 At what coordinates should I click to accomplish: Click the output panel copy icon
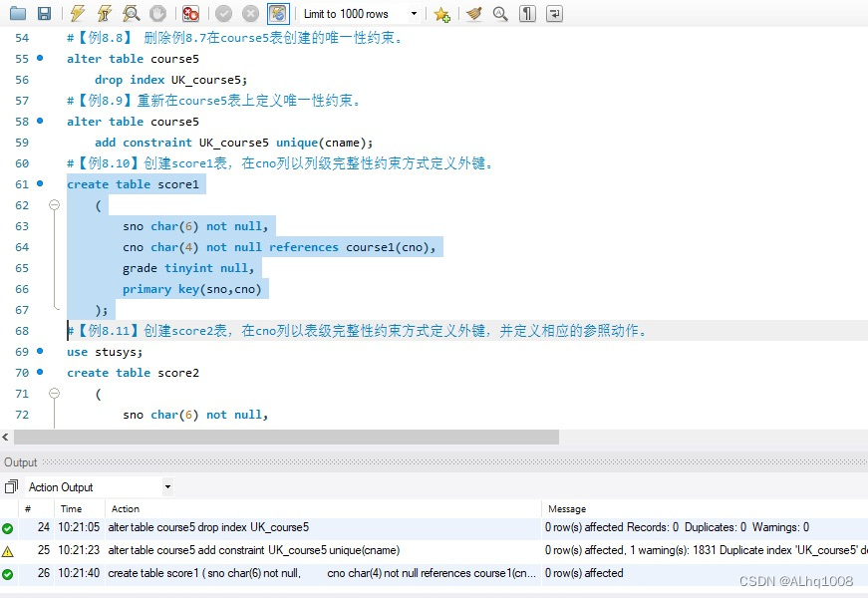(x=11, y=486)
